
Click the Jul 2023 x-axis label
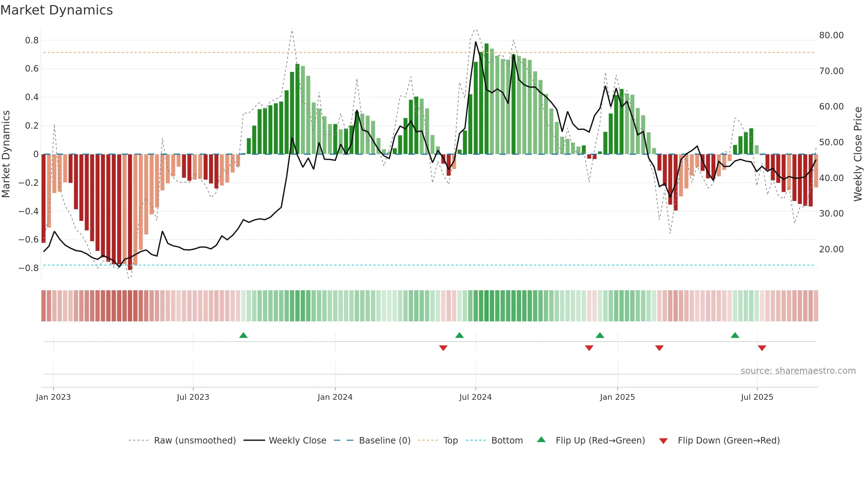point(193,397)
